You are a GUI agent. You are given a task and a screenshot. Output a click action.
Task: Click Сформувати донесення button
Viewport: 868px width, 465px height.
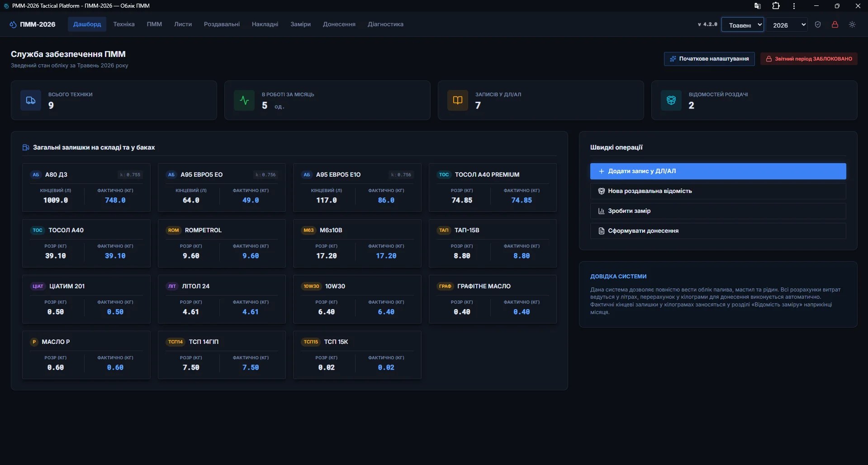[x=718, y=231]
